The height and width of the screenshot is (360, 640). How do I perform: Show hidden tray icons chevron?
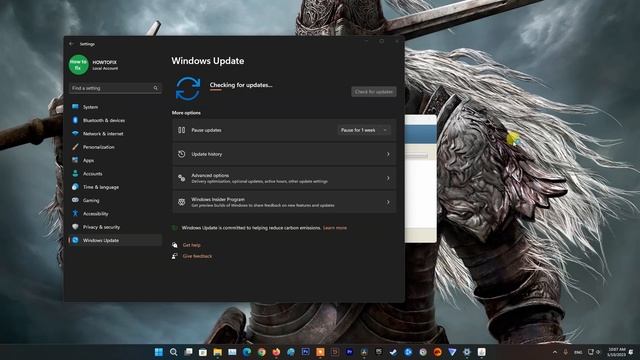(555, 352)
